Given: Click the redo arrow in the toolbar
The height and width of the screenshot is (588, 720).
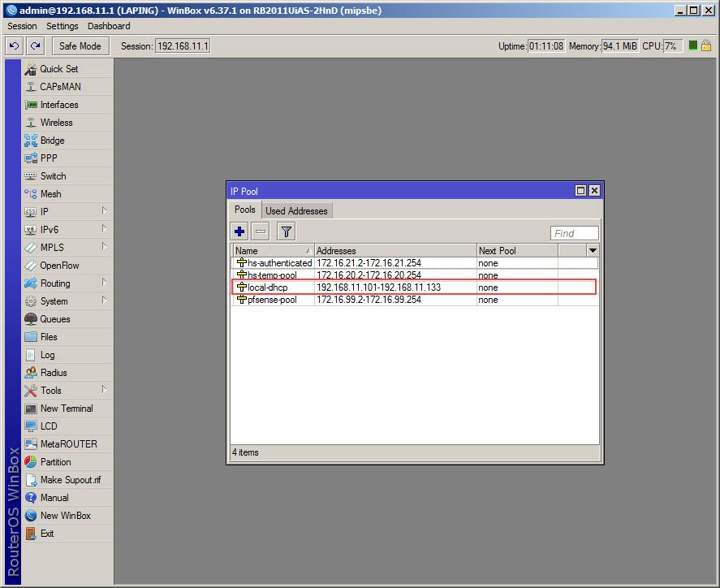Looking at the screenshot, I should [34, 46].
